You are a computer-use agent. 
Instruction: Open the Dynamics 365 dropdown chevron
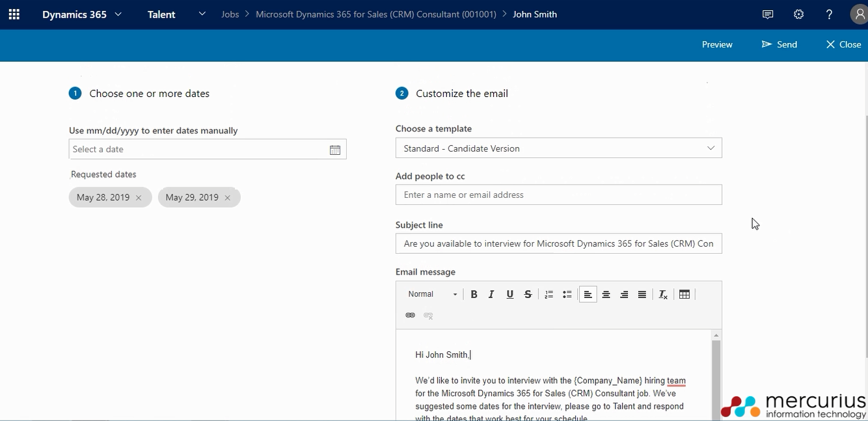pyautogui.click(x=118, y=14)
